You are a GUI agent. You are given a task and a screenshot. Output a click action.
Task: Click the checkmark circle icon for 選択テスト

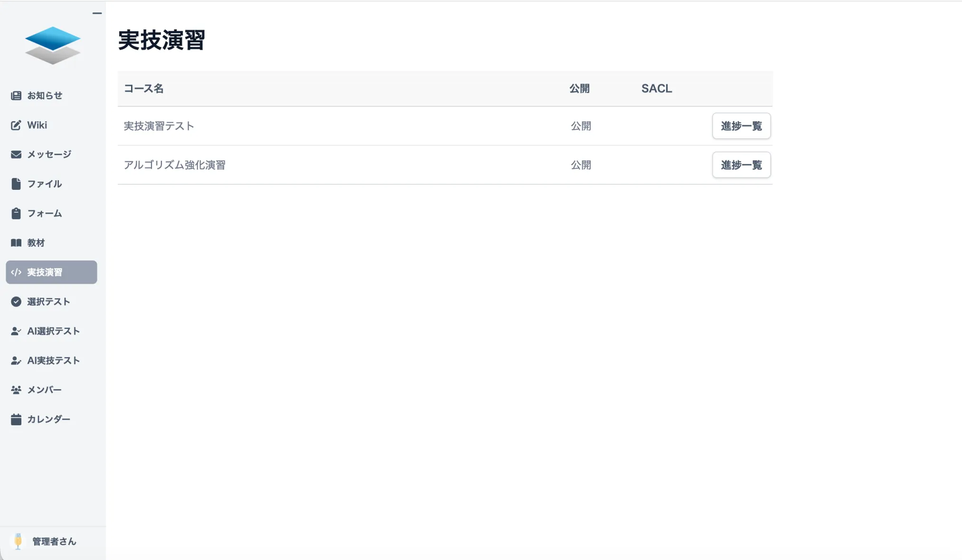click(16, 302)
